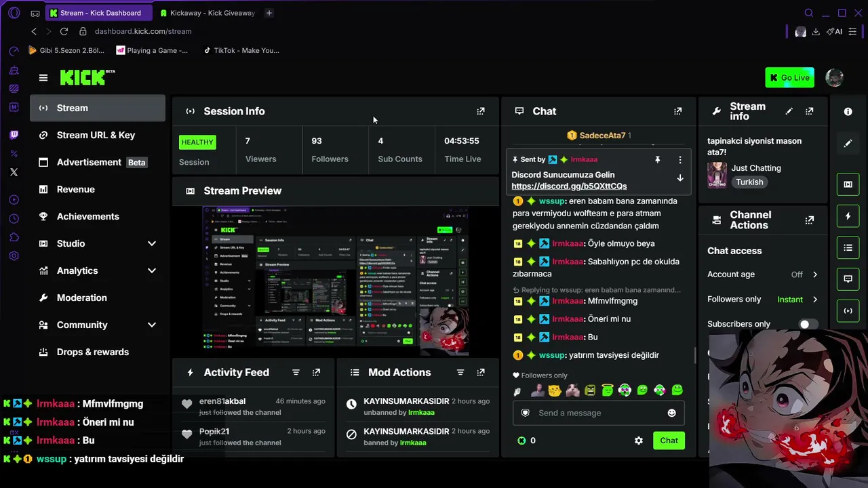Image resolution: width=868 pixels, height=488 pixels.
Task: Switch to the Kickaway browser tab
Action: click(x=207, y=13)
